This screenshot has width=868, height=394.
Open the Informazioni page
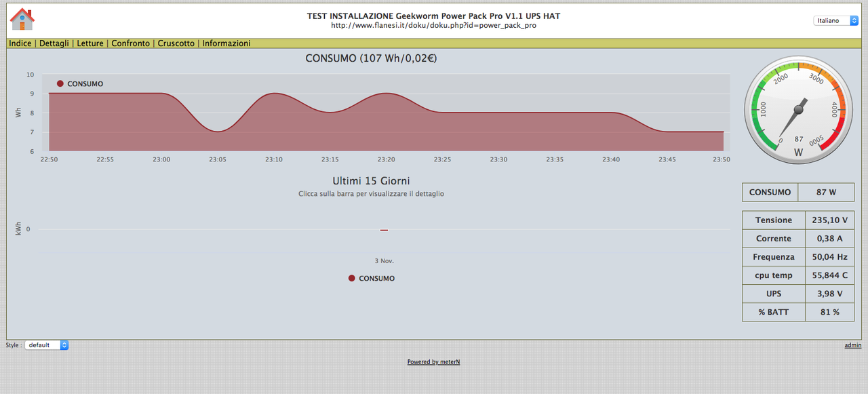tap(226, 43)
